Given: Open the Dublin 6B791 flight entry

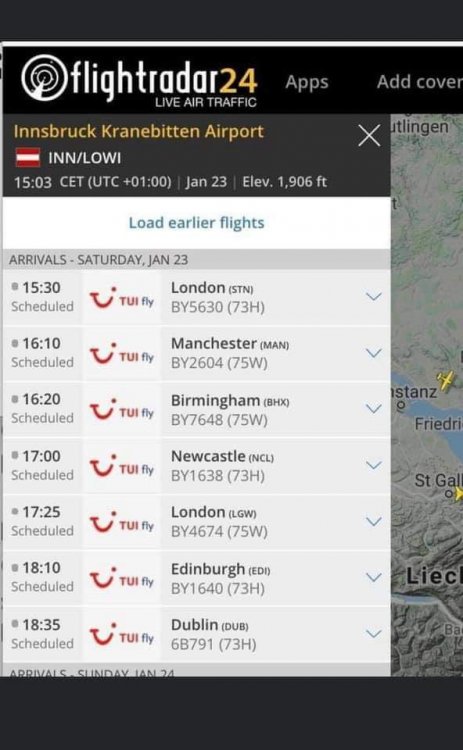Looking at the screenshot, I should (197, 634).
